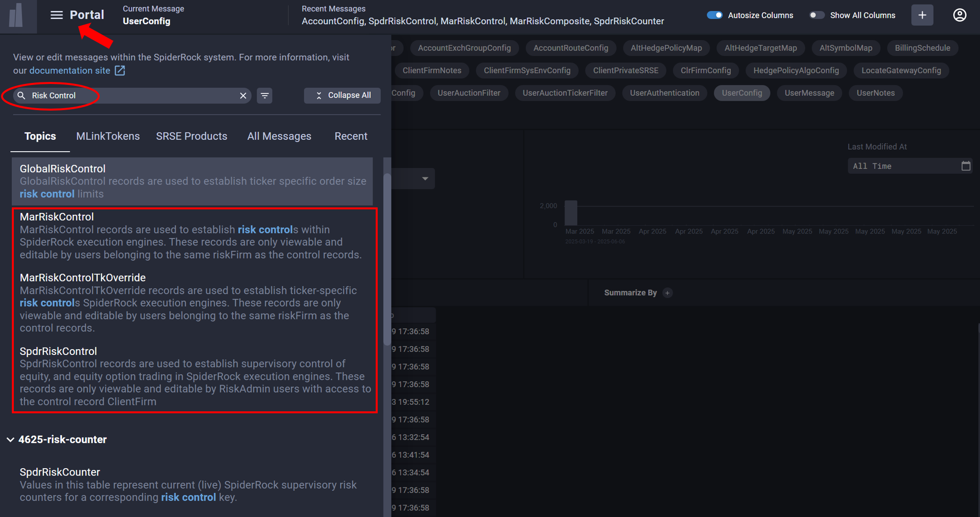Clear the Risk Control search text

point(243,96)
